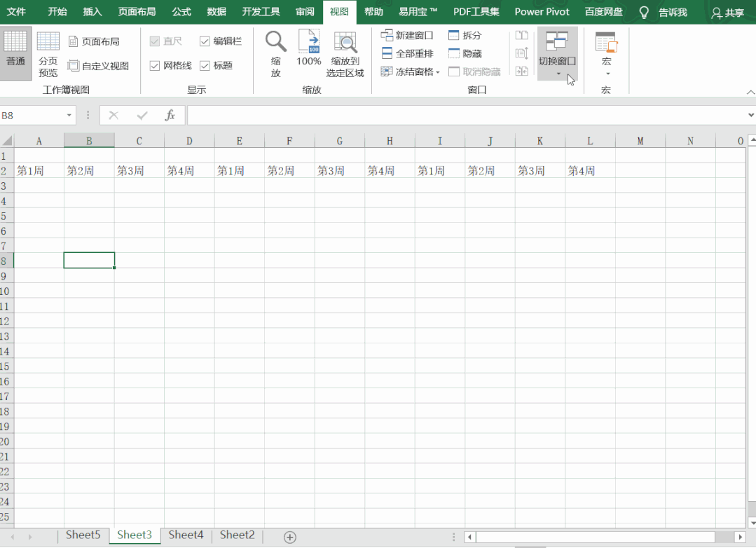Select row 12 header

[x=7, y=321]
